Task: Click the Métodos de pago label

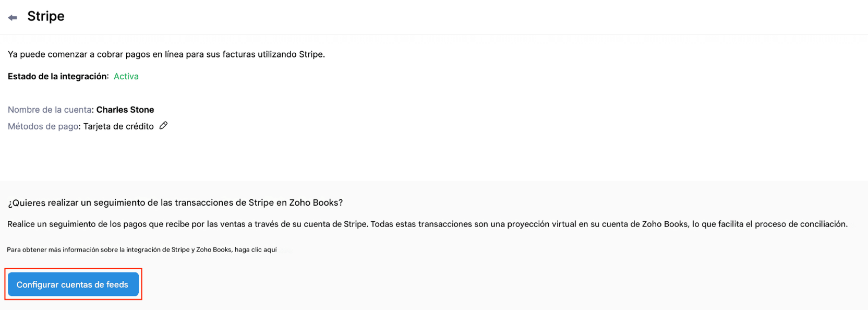Action: [x=43, y=126]
